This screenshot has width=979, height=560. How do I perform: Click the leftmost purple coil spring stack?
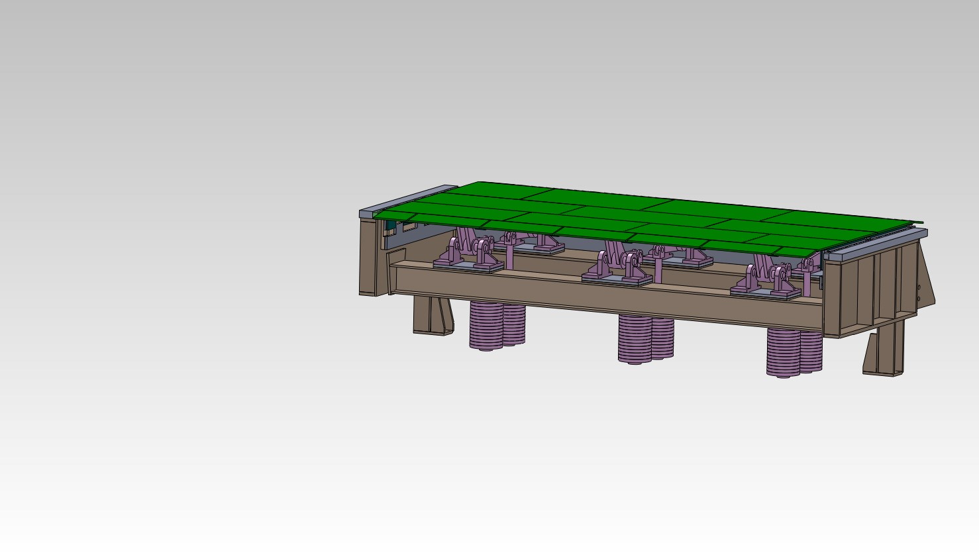click(x=497, y=326)
